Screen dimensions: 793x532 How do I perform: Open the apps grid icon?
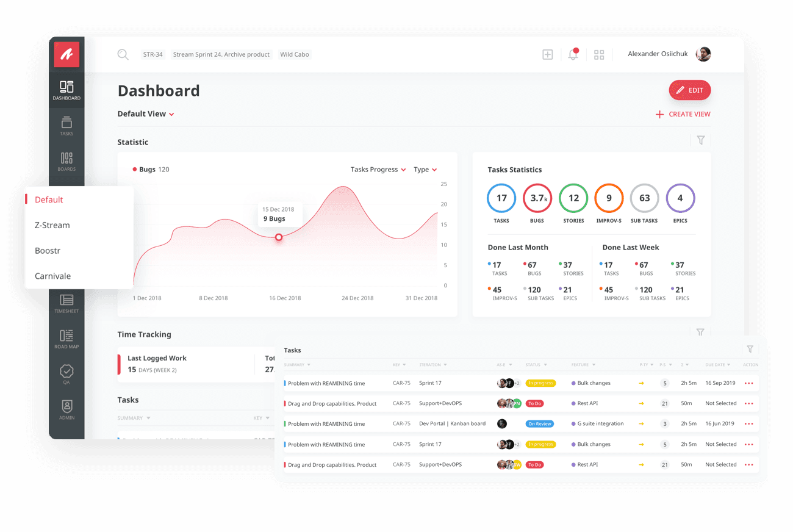(599, 55)
